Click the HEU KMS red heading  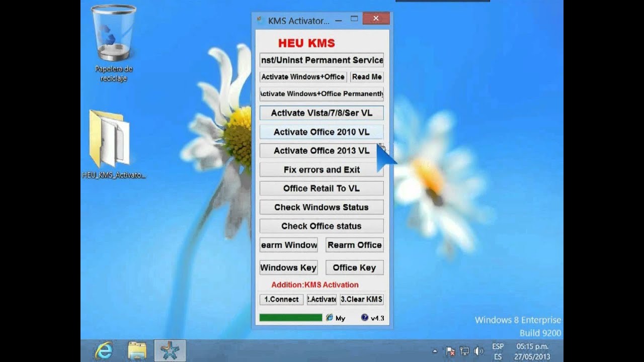[x=306, y=43]
